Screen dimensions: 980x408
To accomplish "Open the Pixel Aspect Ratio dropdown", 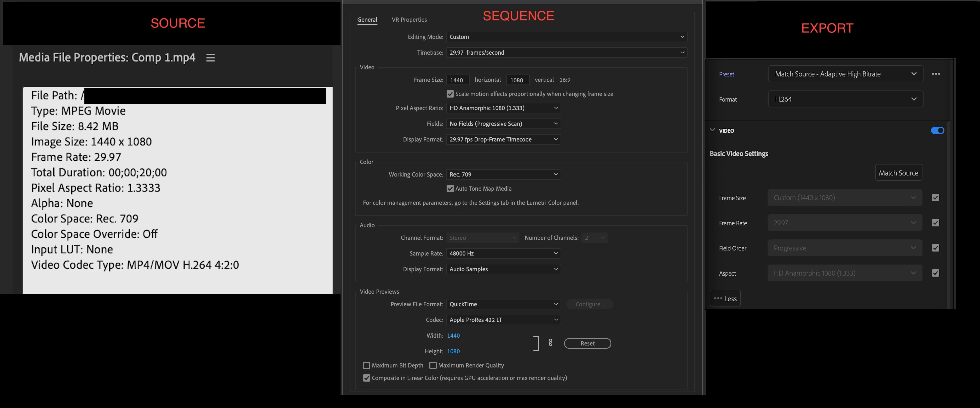I will [503, 108].
